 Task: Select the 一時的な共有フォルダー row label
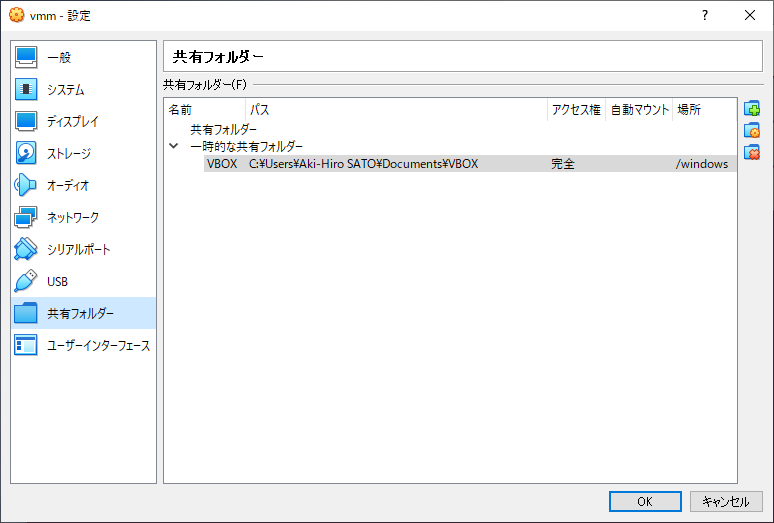pyautogui.click(x=246, y=147)
